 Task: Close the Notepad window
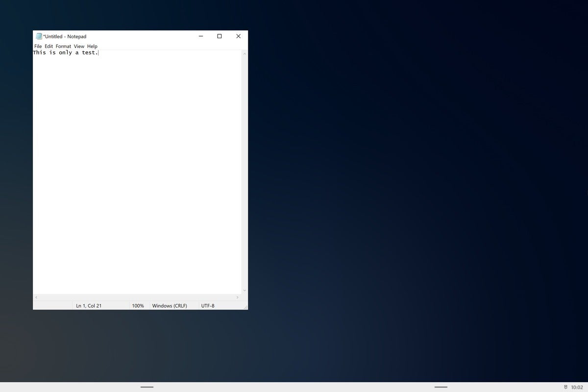(239, 36)
